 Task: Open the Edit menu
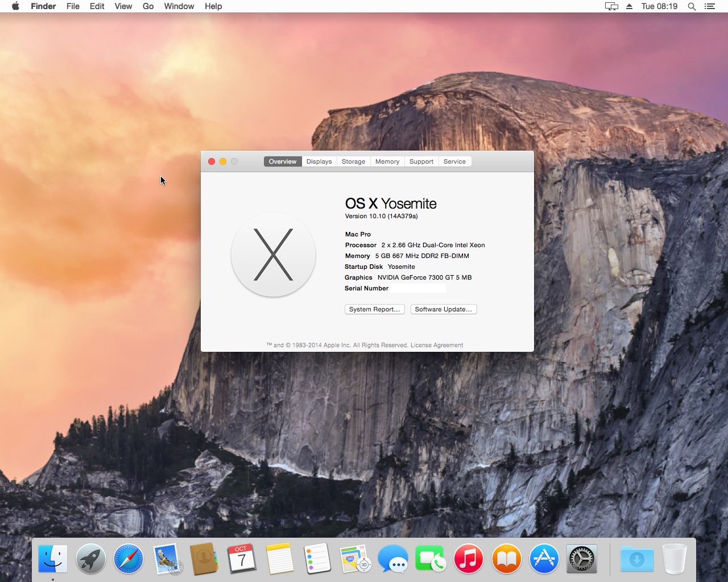point(97,6)
